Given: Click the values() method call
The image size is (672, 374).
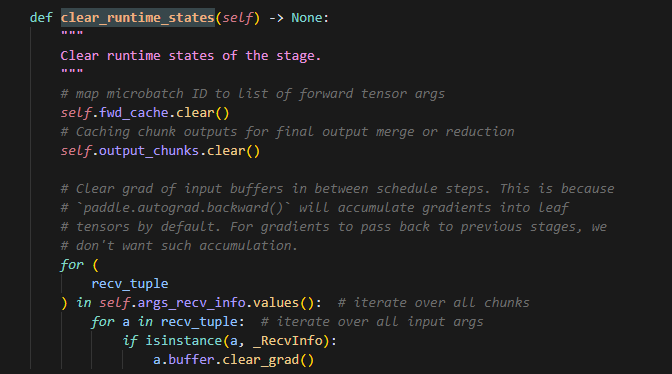Looking at the screenshot, I should 284,303.
